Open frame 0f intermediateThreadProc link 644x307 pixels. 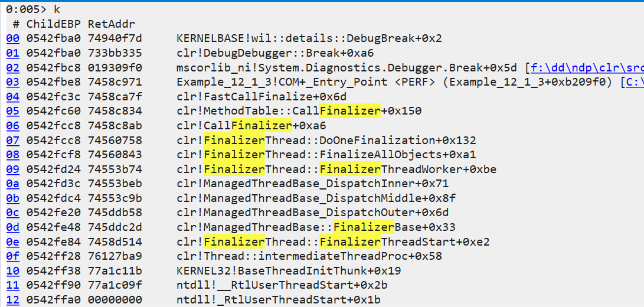click(x=13, y=256)
